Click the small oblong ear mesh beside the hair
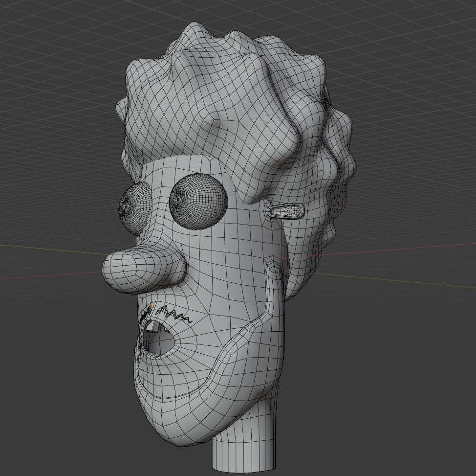 coord(285,211)
